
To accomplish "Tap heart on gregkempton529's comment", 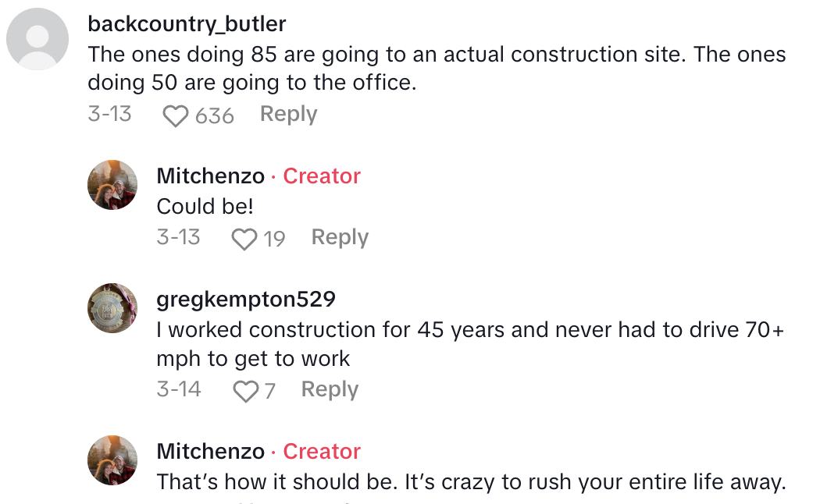I will (x=245, y=390).
